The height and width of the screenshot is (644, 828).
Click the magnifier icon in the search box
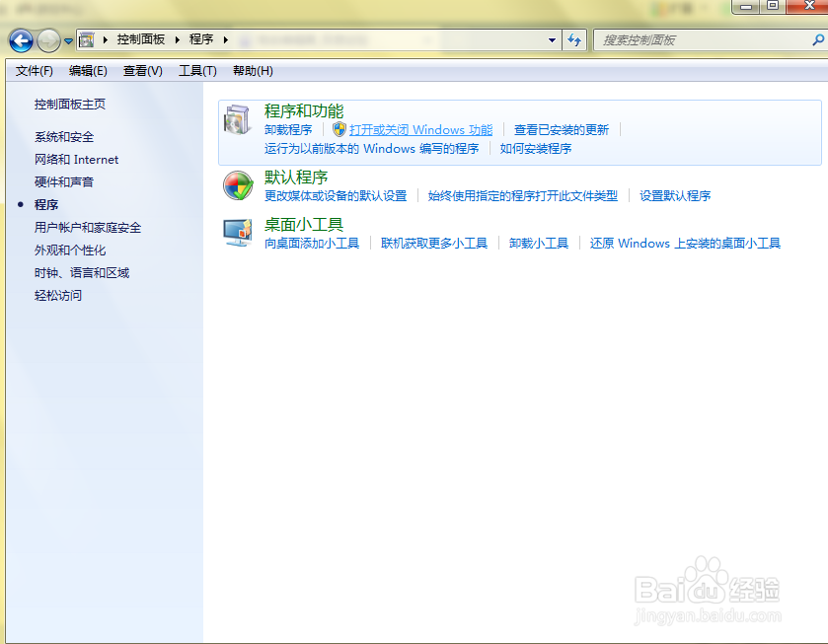tap(817, 40)
